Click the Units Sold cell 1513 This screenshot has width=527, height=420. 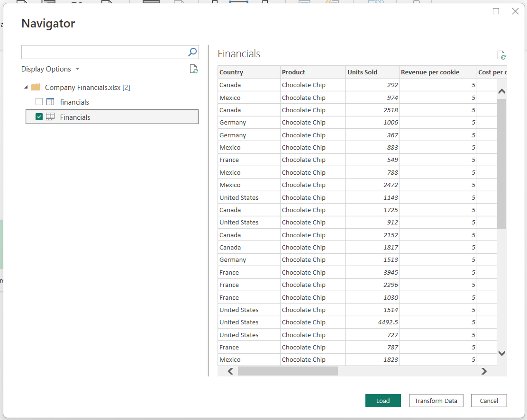click(373, 260)
